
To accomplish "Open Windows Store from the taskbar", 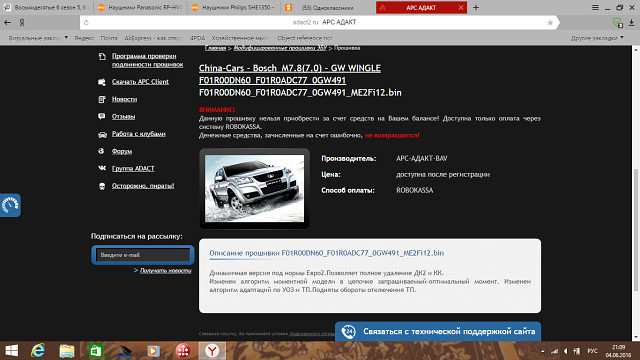I will pyautogui.click(x=96, y=351).
